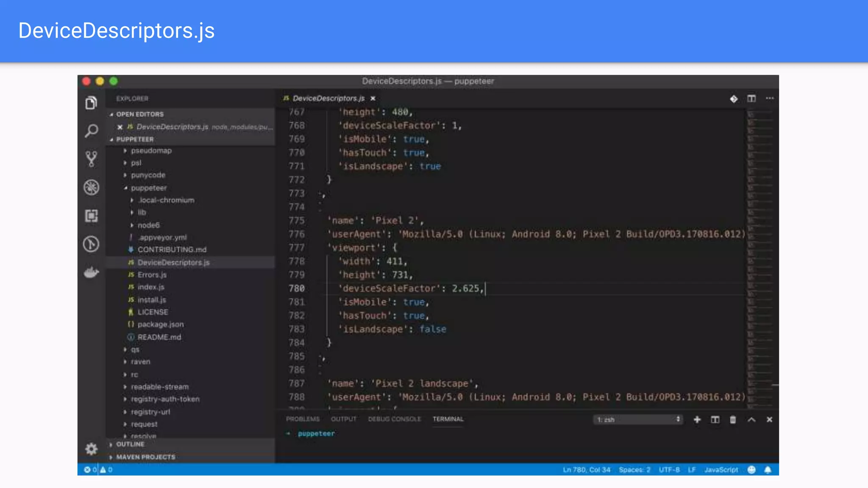
Task: Change line endings via LF status item
Action: tap(692, 470)
